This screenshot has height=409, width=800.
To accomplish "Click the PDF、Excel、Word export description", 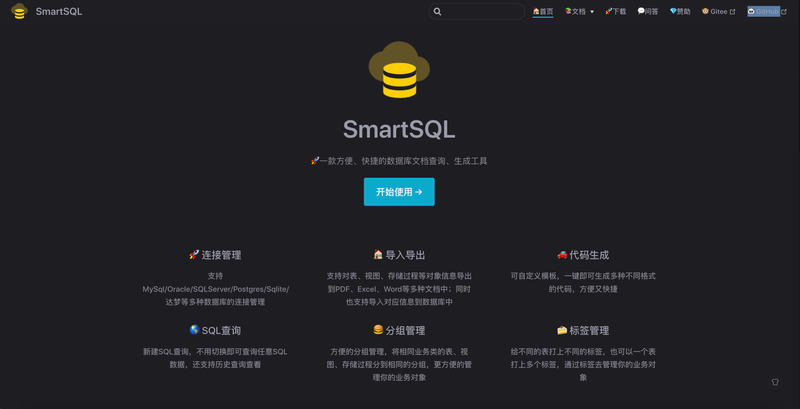I will [x=399, y=289].
